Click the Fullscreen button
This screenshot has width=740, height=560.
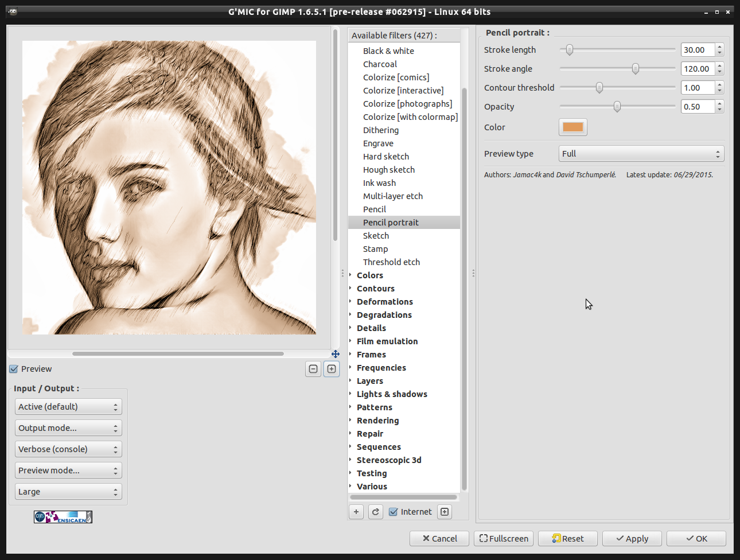click(504, 539)
